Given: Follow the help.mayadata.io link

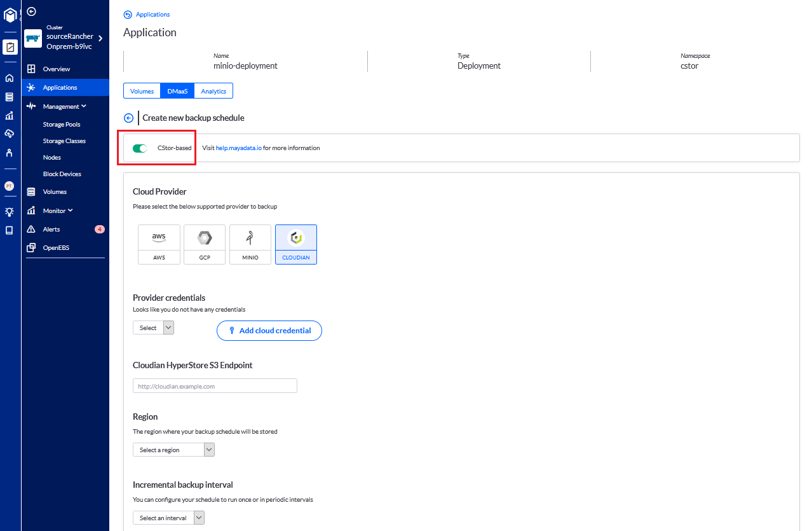Looking at the screenshot, I should coord(239,148).
